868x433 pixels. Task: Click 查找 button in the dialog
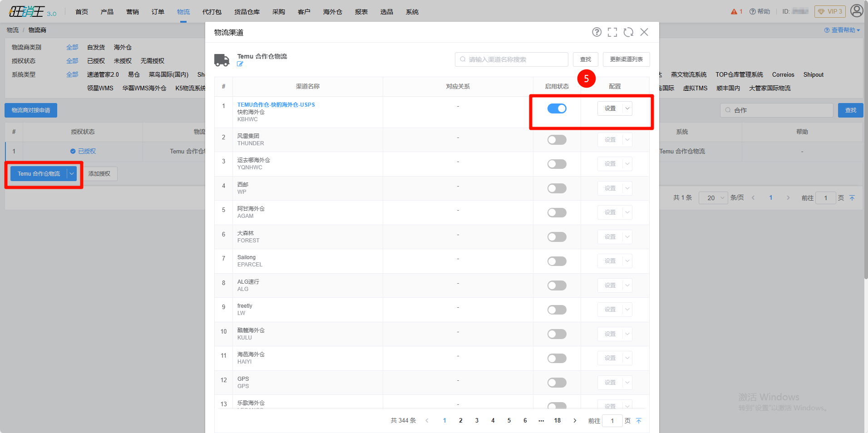pos(586,59)
